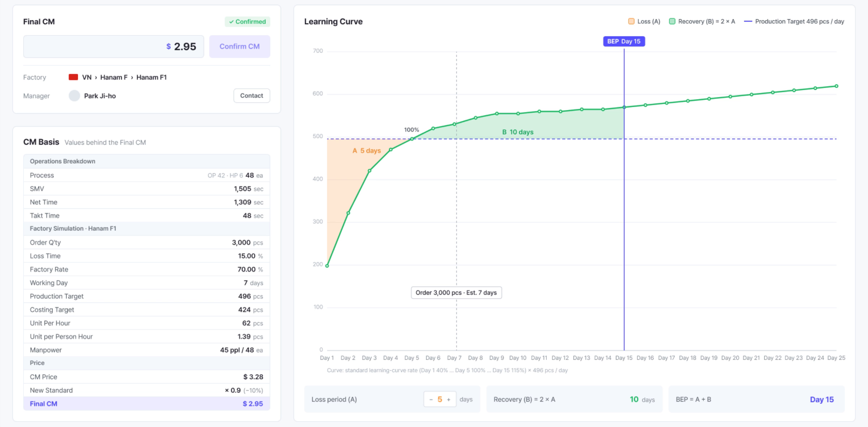Click the Factory Simulation · Hanam F1 header

146,229
